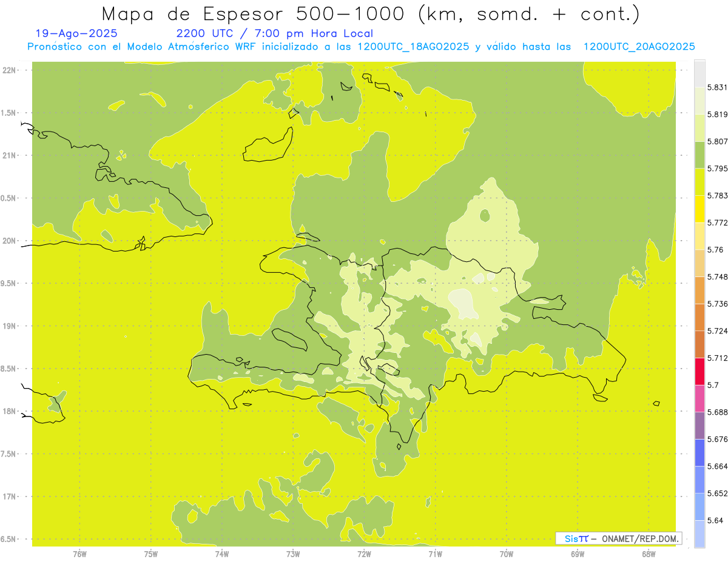Click the 'SisTT - ONAMET/REP.DOM.' credit label

point(618,538)
